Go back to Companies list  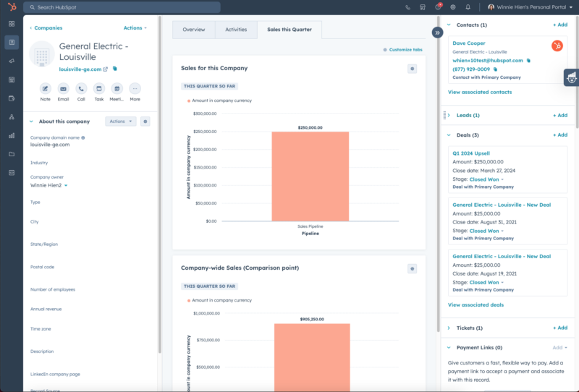click(x=46, y=27)
